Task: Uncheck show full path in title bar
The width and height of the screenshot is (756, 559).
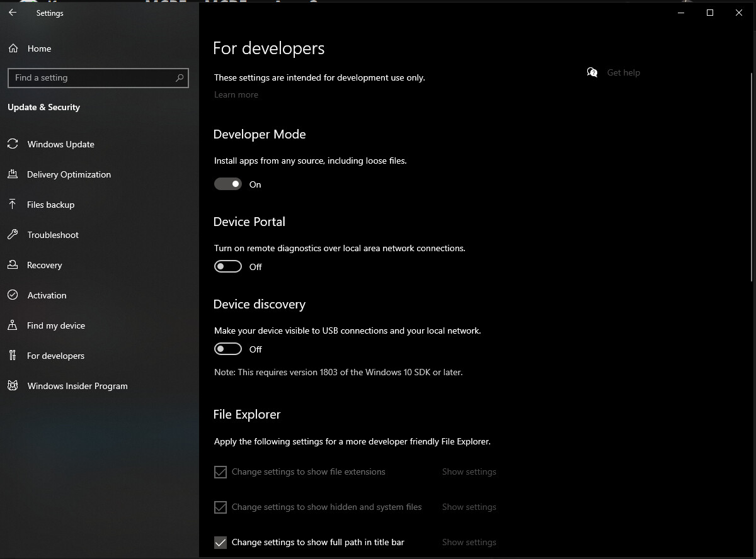Action: click(220, 542)
